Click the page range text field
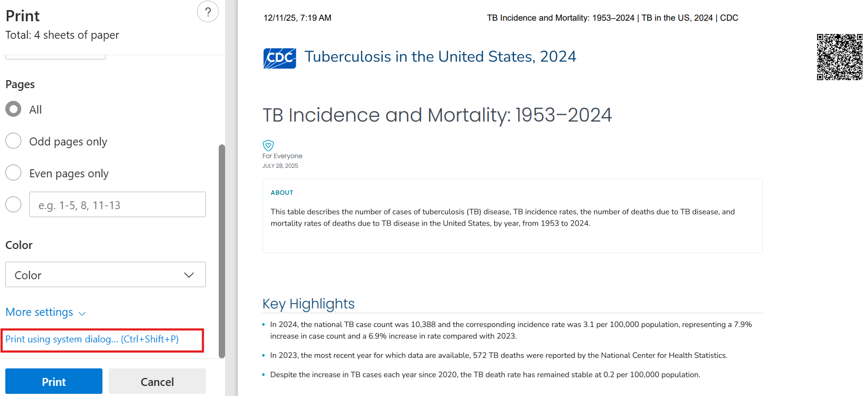The height and width of the screenshot is (396, 868). tap(117, 205)
